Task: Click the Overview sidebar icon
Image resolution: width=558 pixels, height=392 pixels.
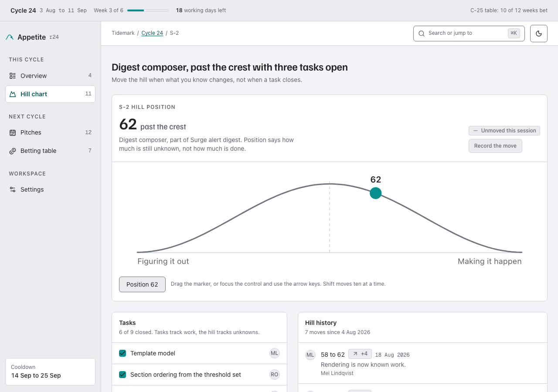Action: (13, 76)
